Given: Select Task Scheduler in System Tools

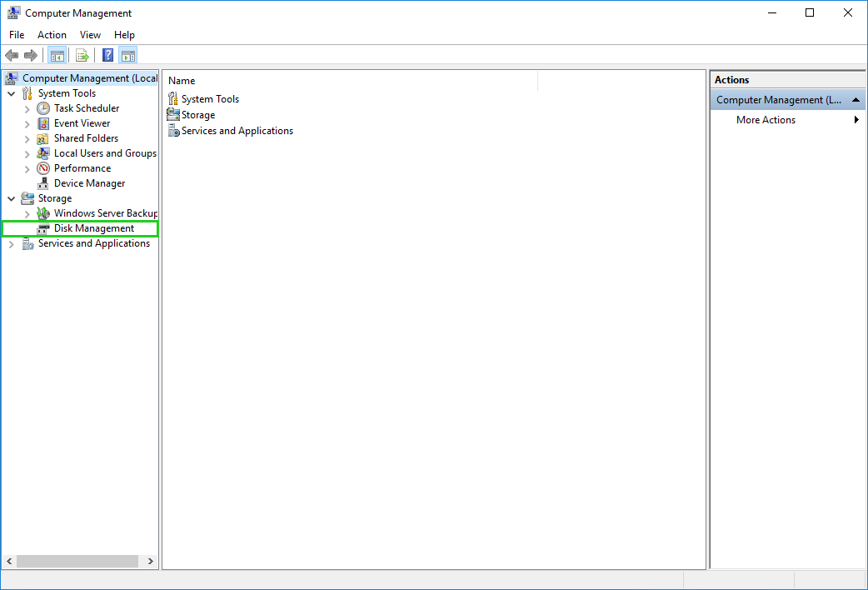Looking at the screenshot, I should point(86,108).
